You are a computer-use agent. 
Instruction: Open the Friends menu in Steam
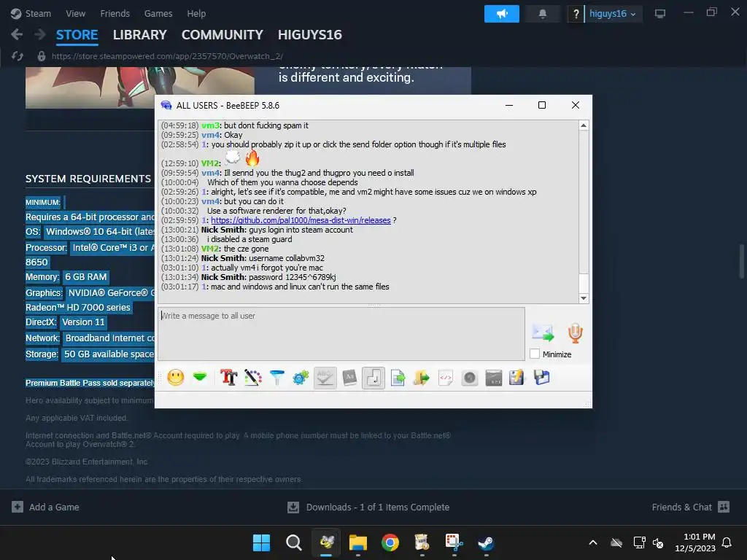click(115, 13)
